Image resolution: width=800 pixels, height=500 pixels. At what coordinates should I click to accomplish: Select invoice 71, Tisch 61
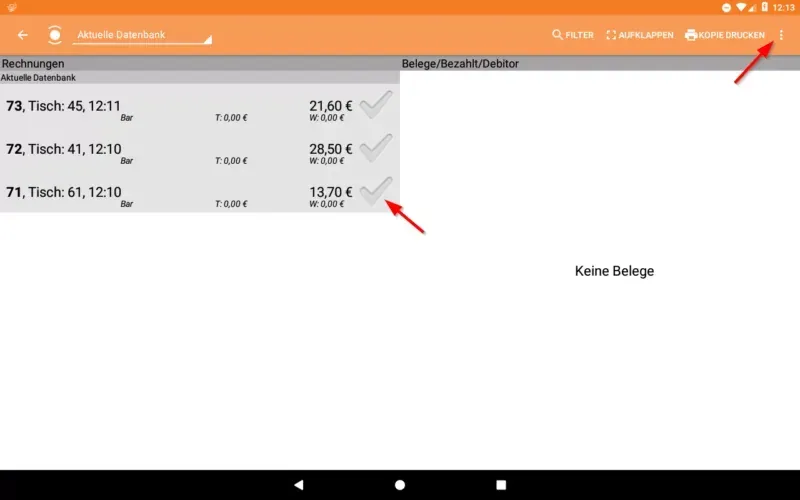(x=199, y=192)
